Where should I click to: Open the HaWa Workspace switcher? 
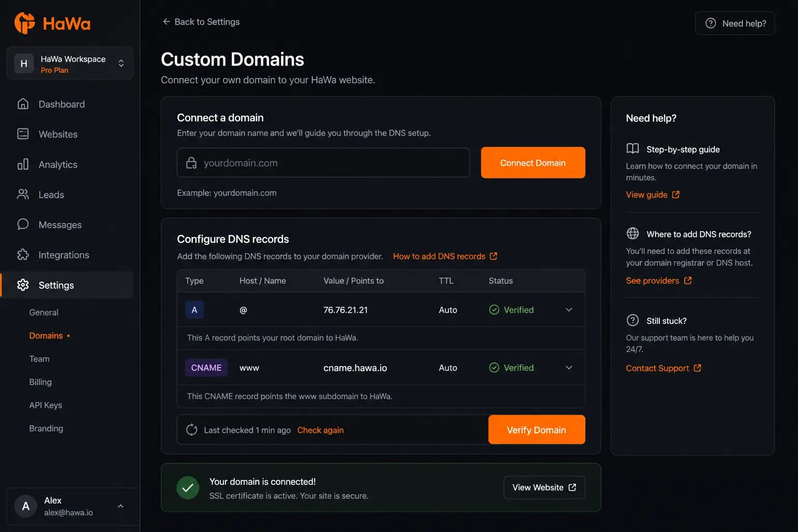(x=70, y=63)
